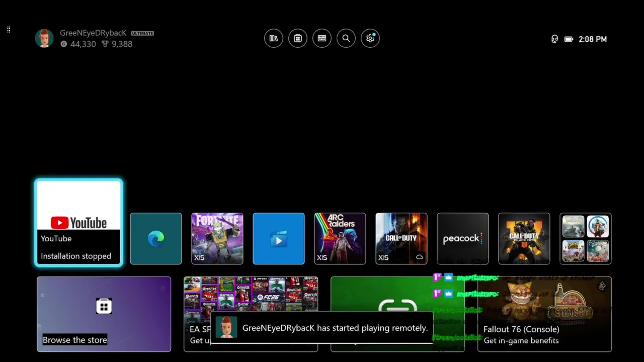This screenshot has height=362, width=644.
Task: Open the Fallout 76 (Console) benefits card
Action: tap(544, 314)
